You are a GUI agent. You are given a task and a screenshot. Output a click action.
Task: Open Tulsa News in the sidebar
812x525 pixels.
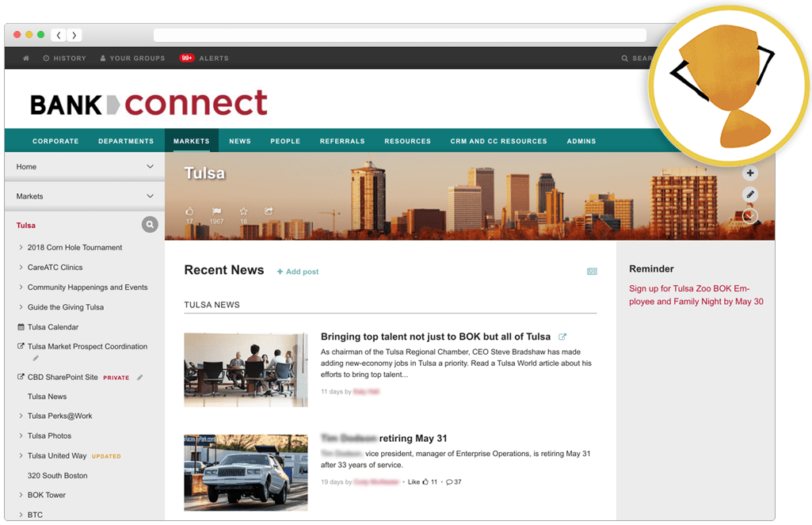[47, 397]
